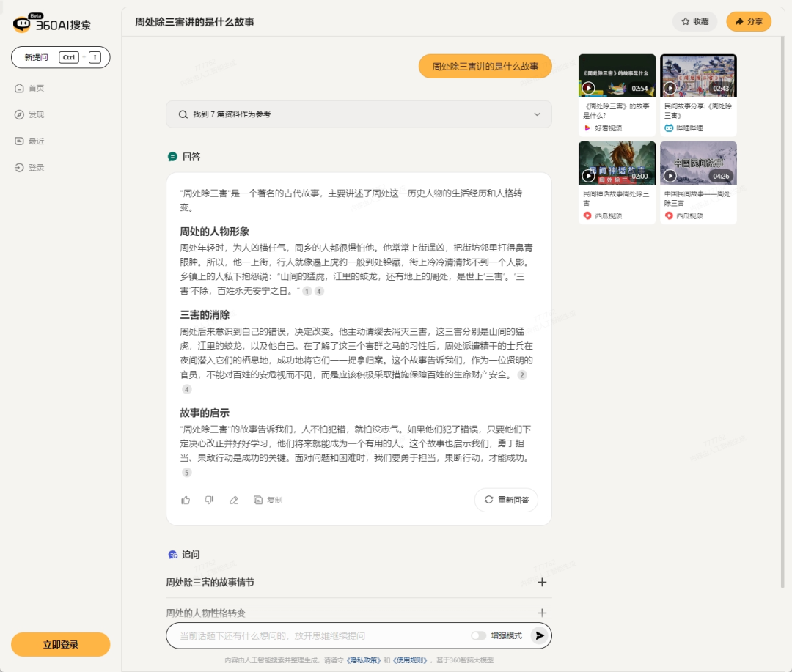Screen dimensions: 792x672
Task: Open video title 民间神话故事周处除三害
Action: coord(616,198)
